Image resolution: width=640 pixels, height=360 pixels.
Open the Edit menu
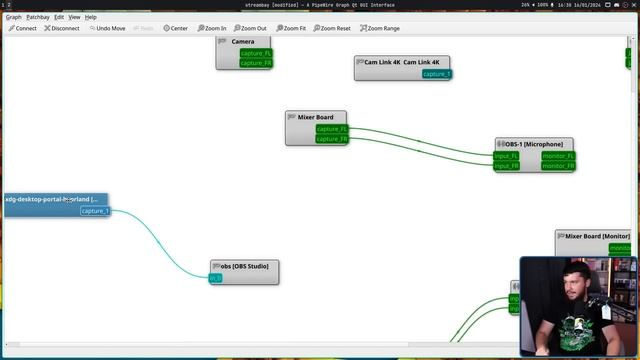[x=59, y=17]
